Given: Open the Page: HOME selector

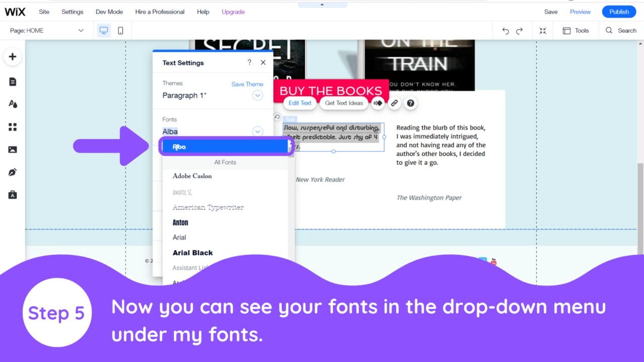Looking at the screenshot, I should 48,30.
